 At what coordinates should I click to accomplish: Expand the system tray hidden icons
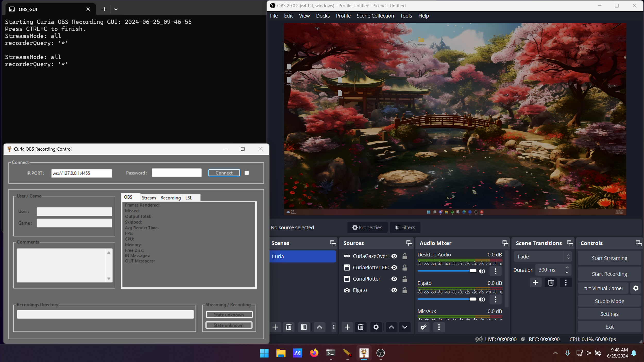[x=555, y=353]
